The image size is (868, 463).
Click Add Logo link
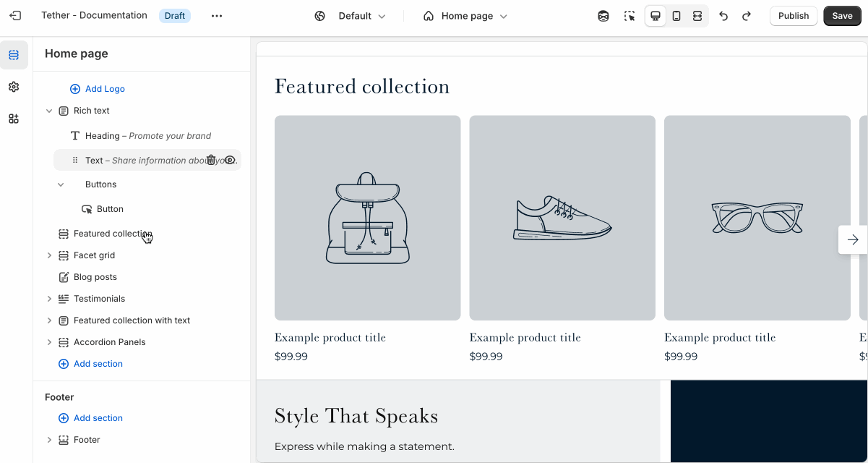98,89
